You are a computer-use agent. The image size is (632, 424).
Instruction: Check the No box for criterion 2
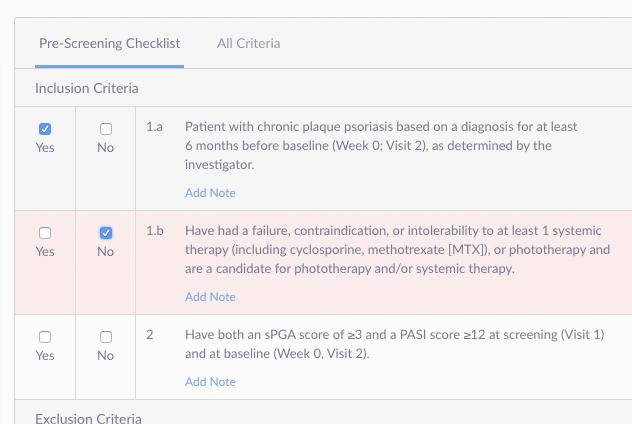coord(106,337)
